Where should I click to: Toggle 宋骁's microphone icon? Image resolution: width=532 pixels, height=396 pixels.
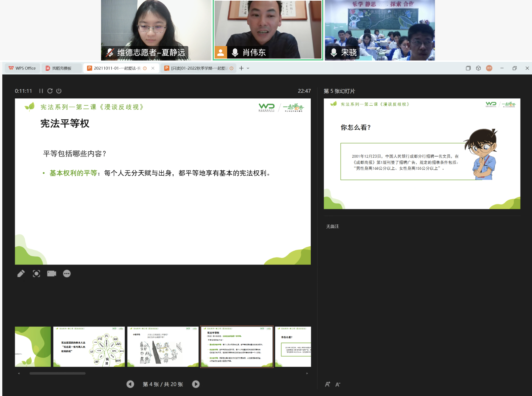tap(334, 53)
